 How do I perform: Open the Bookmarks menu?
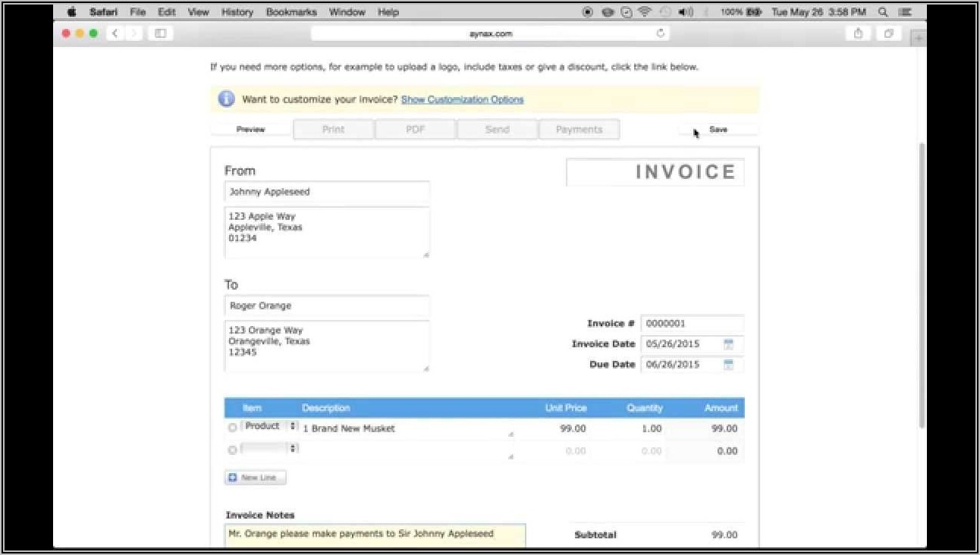pos(291,12)
